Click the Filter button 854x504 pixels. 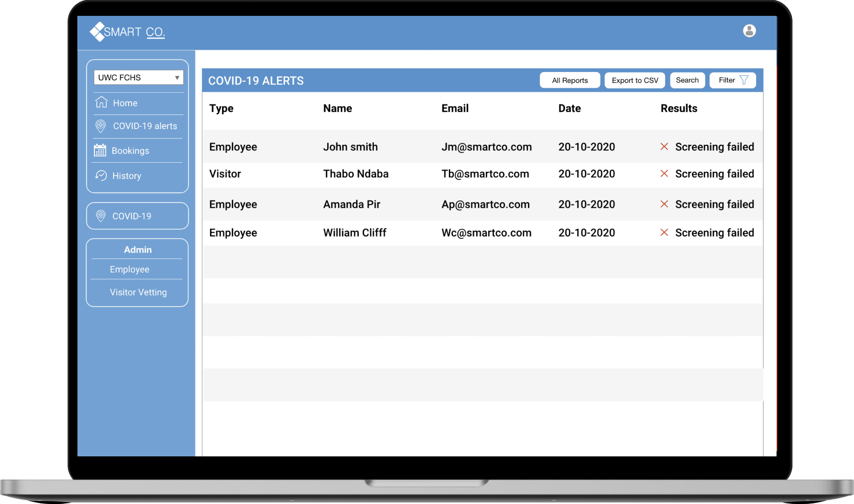click(733, 80)
